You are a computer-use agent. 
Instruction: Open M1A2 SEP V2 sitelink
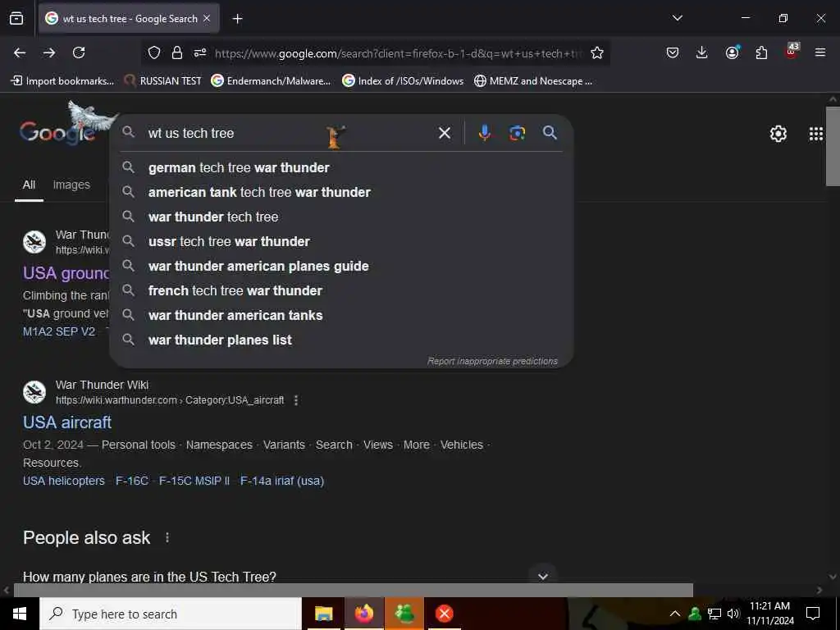(59, 331)
